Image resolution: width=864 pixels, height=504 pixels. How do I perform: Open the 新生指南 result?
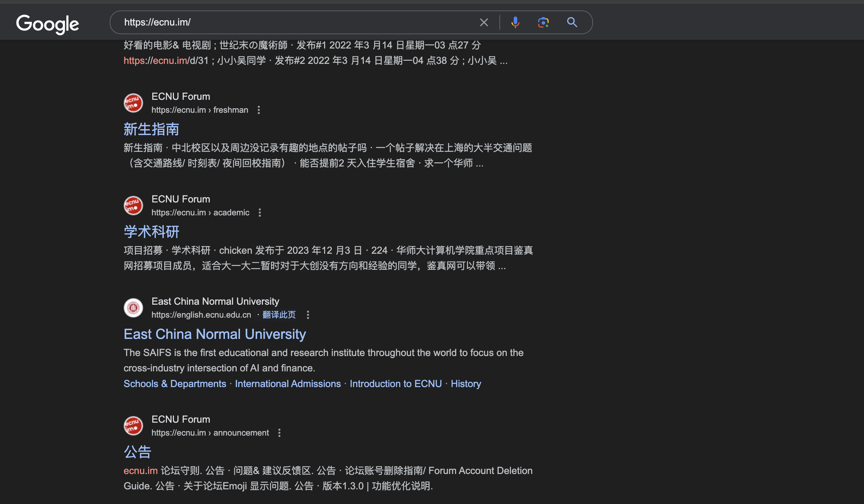[151, 129]
